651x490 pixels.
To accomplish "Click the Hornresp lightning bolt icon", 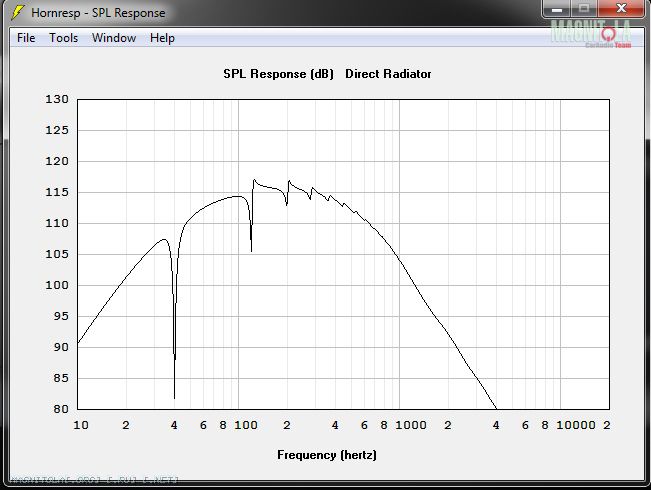I will (x=17, y=12).
